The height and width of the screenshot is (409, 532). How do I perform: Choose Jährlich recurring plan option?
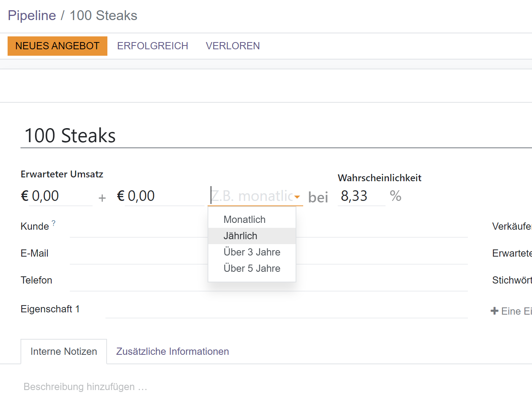pyautogui.click(x=240, y=236)
